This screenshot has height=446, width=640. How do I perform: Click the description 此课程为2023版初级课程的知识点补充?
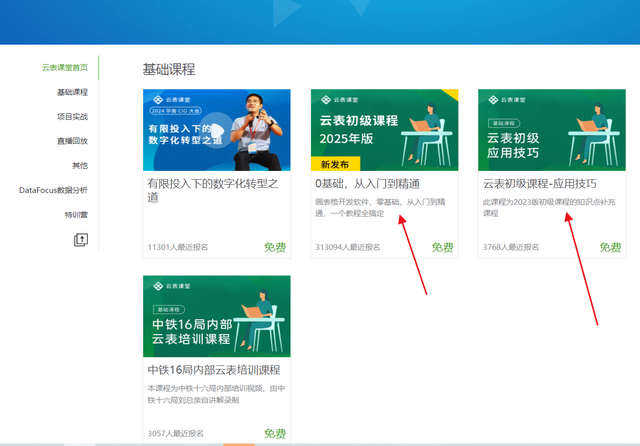549,207
